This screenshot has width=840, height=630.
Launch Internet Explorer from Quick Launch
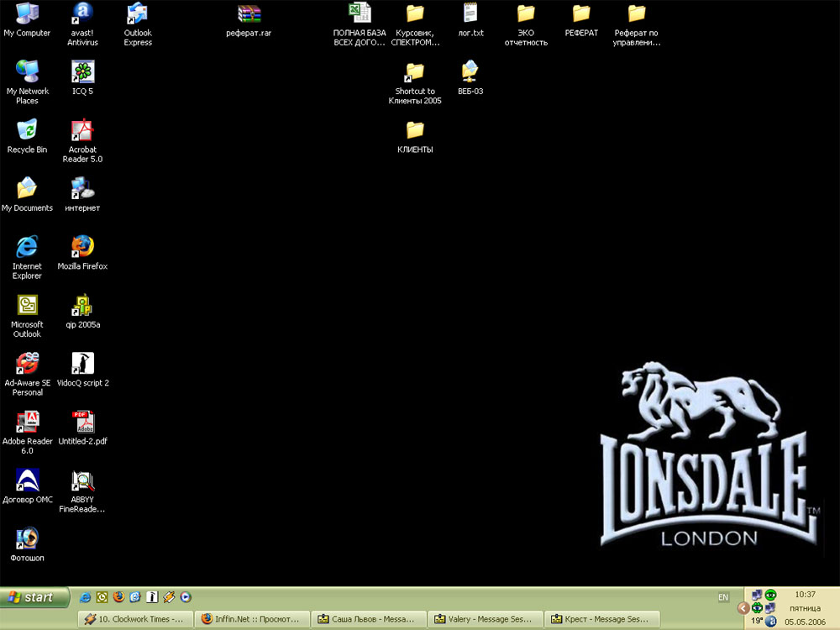85,596
